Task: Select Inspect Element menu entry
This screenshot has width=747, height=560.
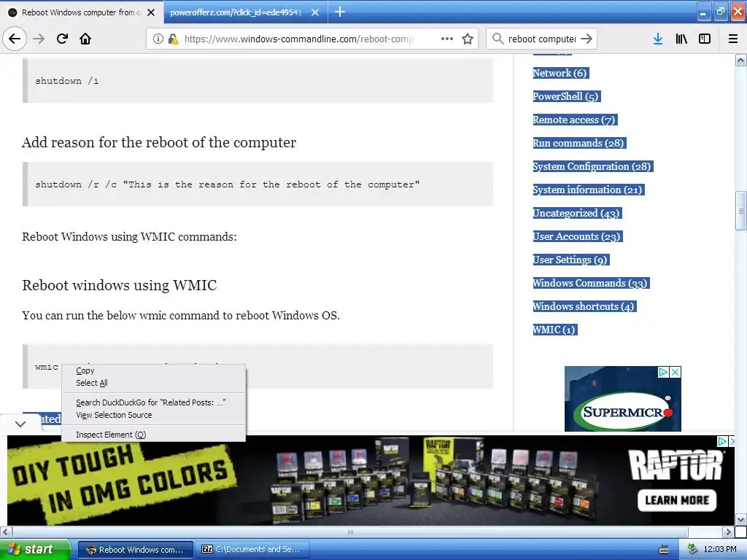Action: tap(111, 435)
